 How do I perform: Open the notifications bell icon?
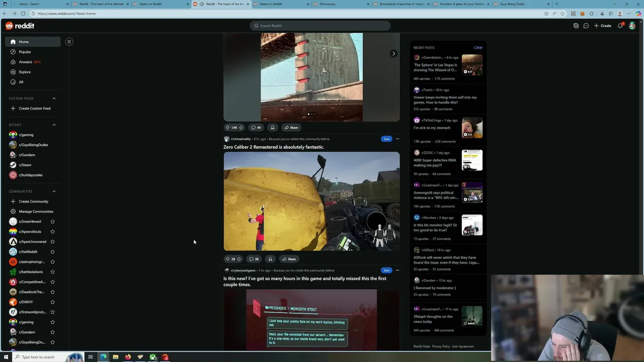pos(620,26)
